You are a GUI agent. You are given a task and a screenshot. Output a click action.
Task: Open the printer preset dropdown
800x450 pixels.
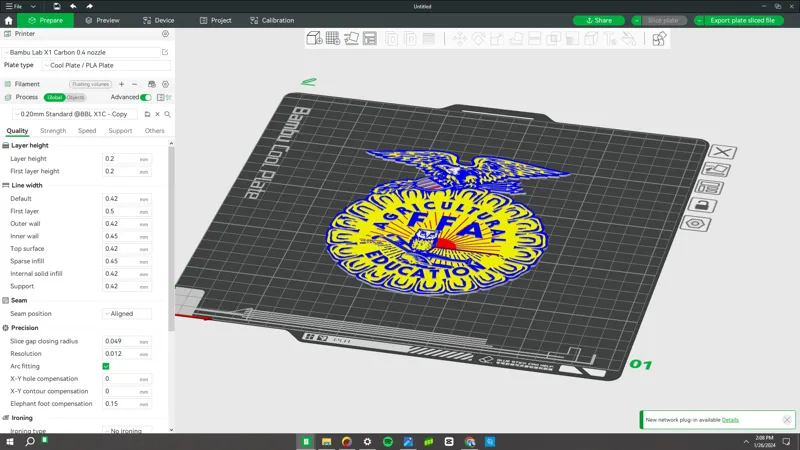81,52
